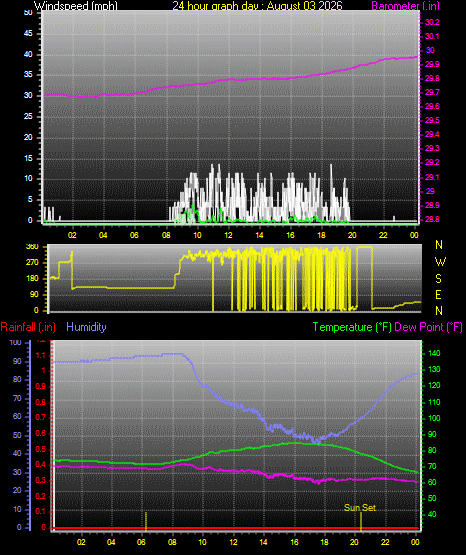The image size is (466, 555).
Task: Select the "29.1" barometer scale value
Action: (x=431, y=177)
